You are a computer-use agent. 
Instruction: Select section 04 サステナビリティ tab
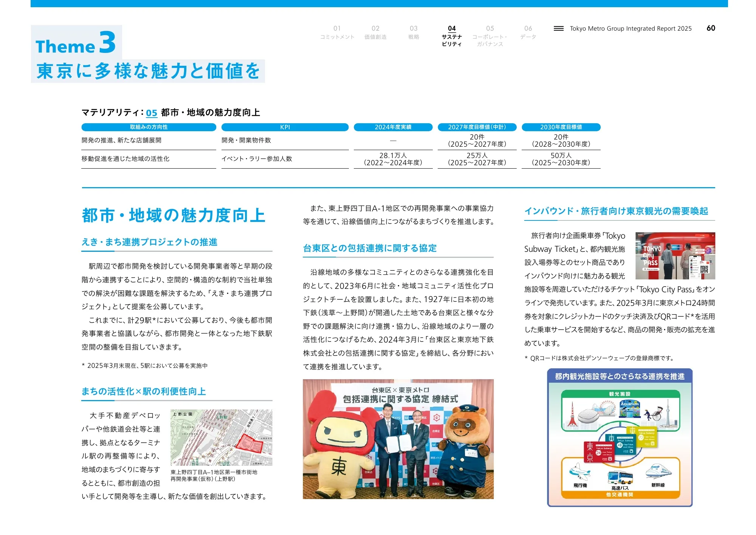(452, 36)
